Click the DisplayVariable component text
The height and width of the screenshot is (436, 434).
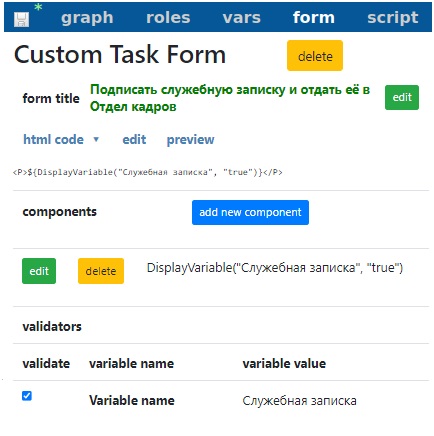[x=275, y=268]
